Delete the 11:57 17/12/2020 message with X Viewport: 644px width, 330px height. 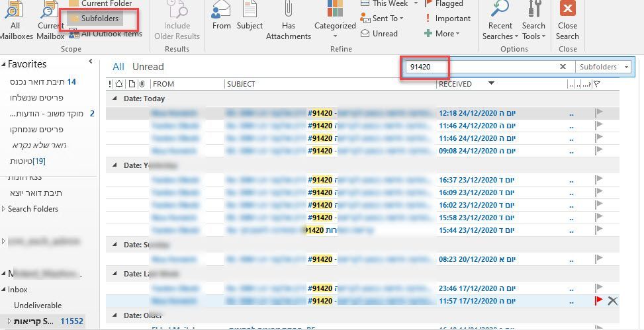point(612,301)
